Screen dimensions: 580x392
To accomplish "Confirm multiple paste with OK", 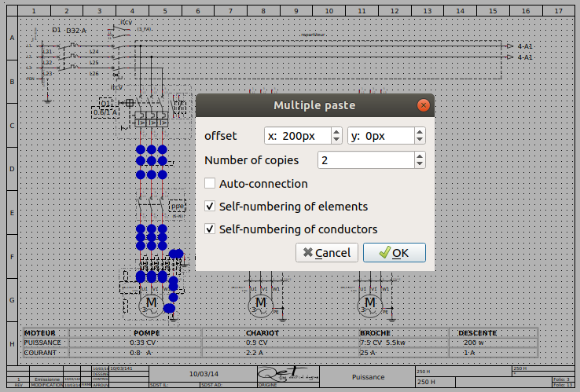I will coord(395,253).
